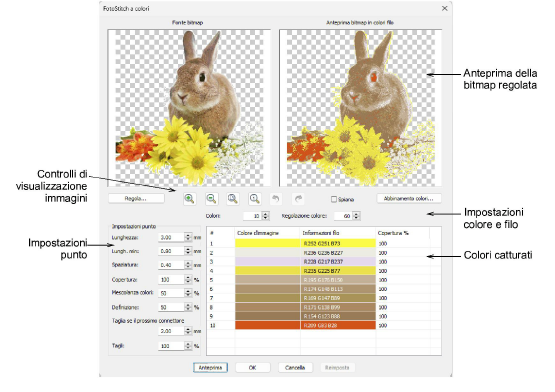Click the Cancella button
Screen dimensions: 555x392
(295, 368)
